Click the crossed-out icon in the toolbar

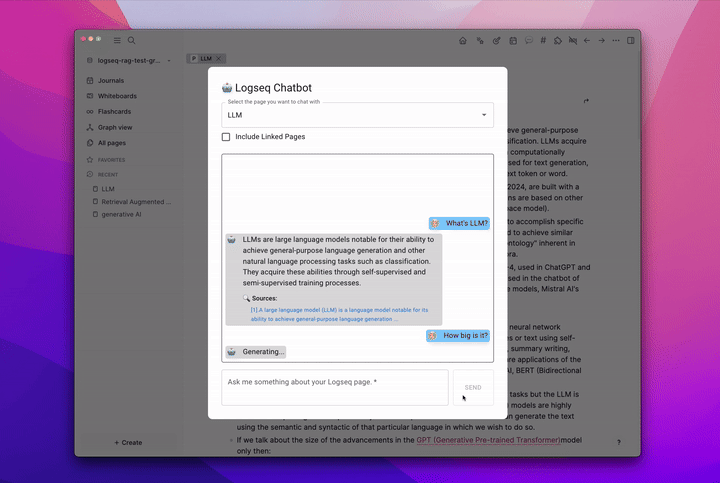point(573,40)
